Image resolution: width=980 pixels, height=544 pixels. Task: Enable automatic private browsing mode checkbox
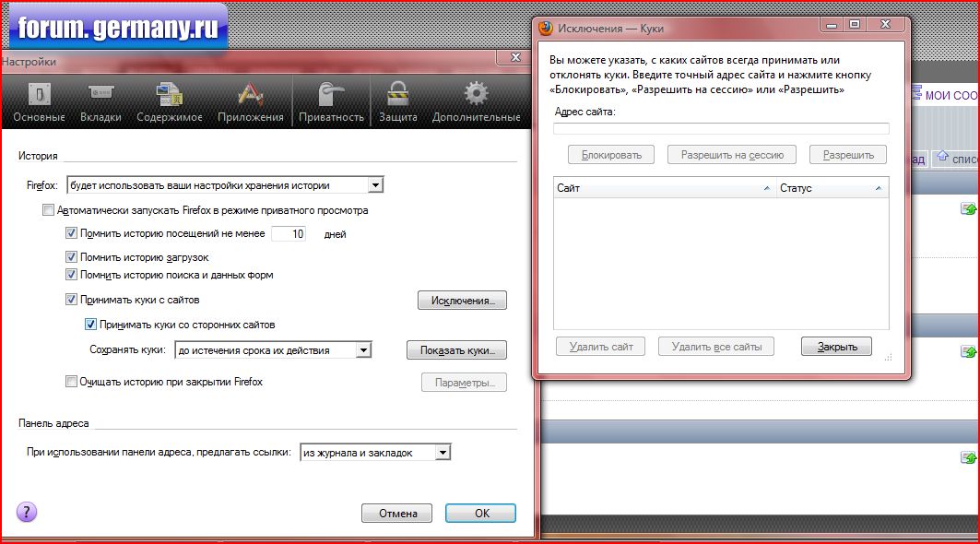click(x=49, y=210)
